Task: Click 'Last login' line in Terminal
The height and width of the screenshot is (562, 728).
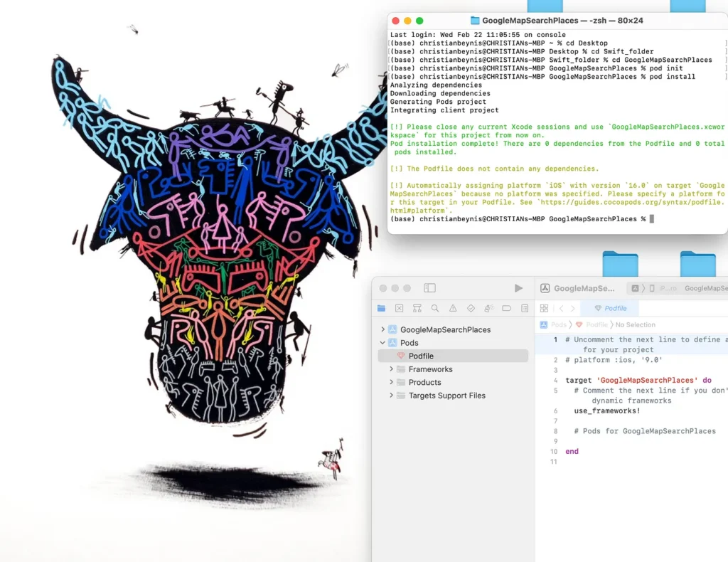Action: point(478,35)
